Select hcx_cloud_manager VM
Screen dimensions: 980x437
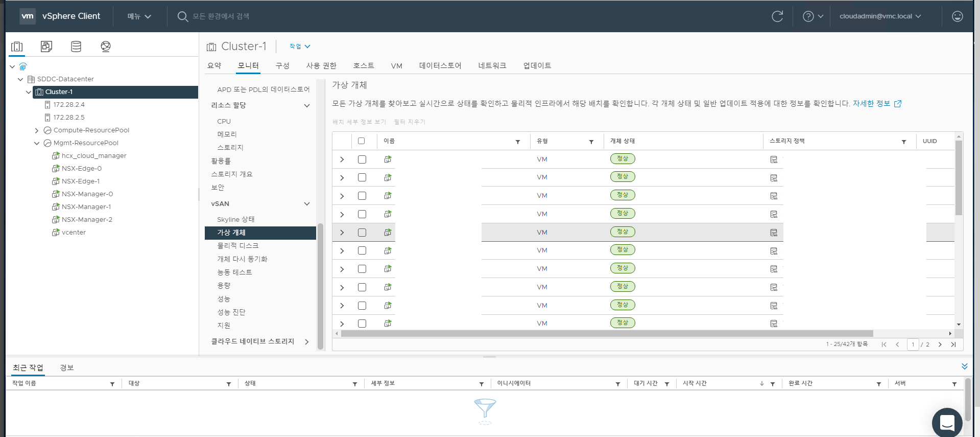(93, 156)
